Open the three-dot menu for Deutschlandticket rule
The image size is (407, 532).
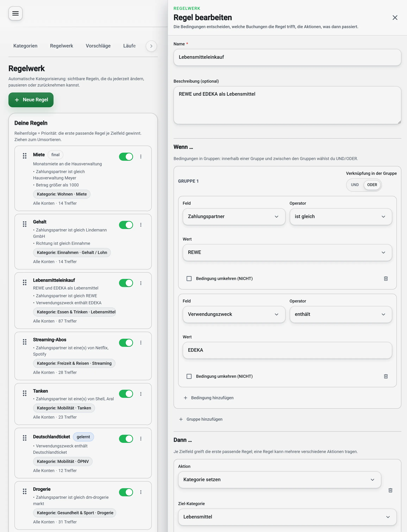(x=141, y=439)
